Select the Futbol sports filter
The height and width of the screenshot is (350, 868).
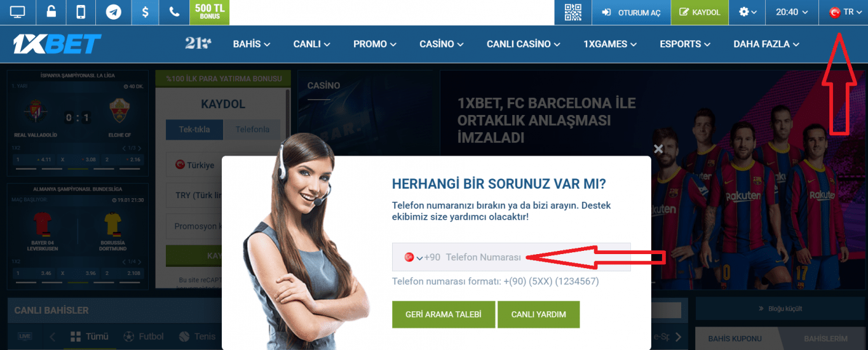pos(144,336)
